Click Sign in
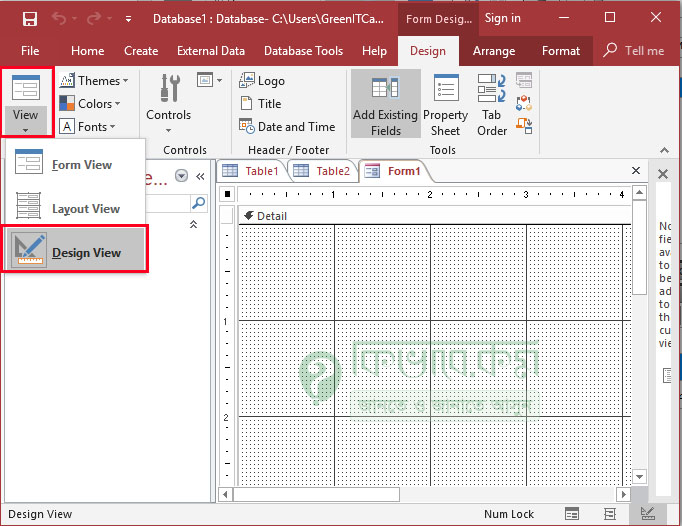 tap(502, 18)
